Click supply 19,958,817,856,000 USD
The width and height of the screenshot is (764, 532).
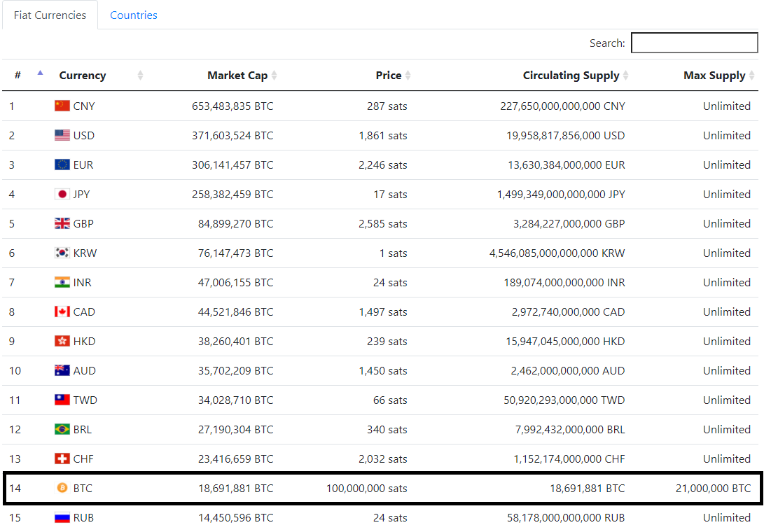click(566, 135)
